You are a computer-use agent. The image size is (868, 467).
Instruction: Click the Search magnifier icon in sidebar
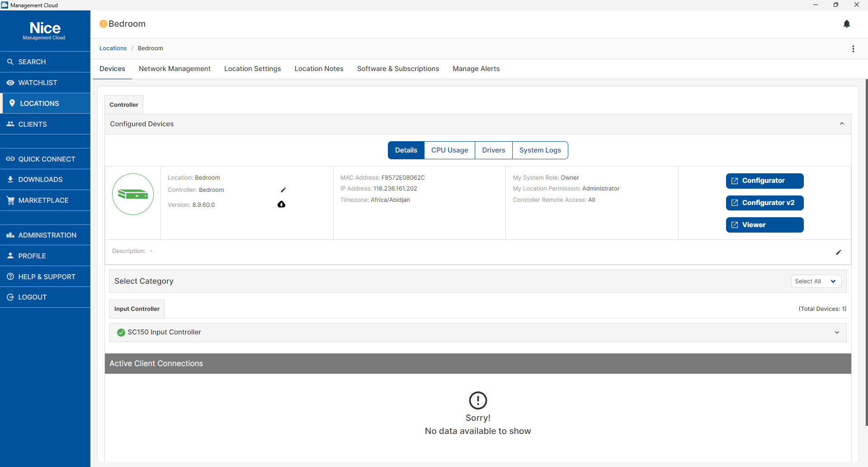click(10, 62)
